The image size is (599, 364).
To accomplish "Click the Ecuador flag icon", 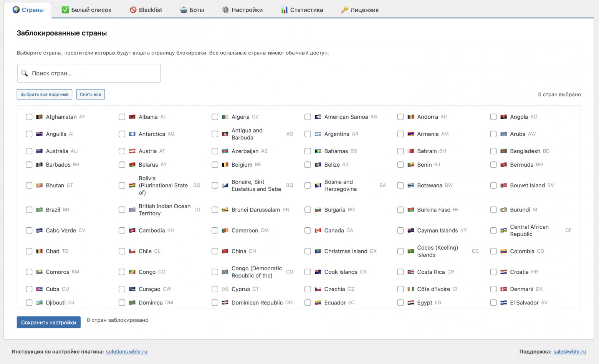I will coord(318,303).
